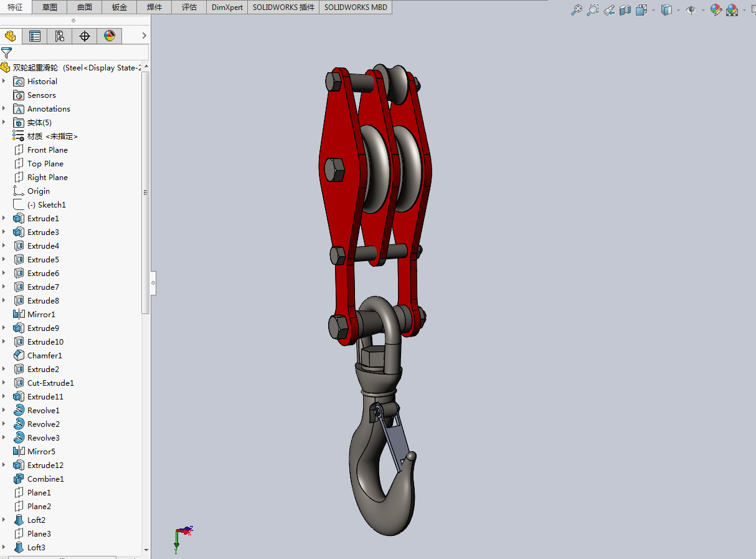Toggle Hide/Show Items eye icon
The image size is (756, 559).
(x=691, y=10)
